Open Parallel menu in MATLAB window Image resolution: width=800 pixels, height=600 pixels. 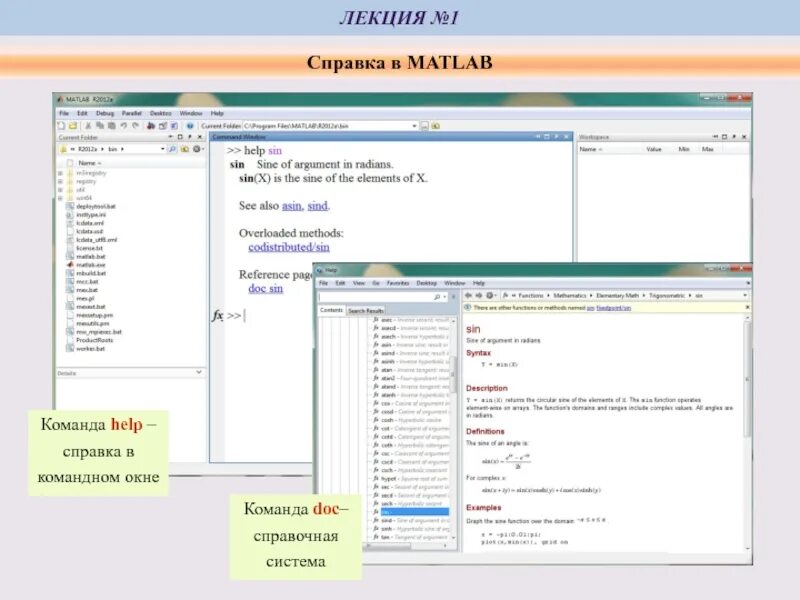click(132, 113)
